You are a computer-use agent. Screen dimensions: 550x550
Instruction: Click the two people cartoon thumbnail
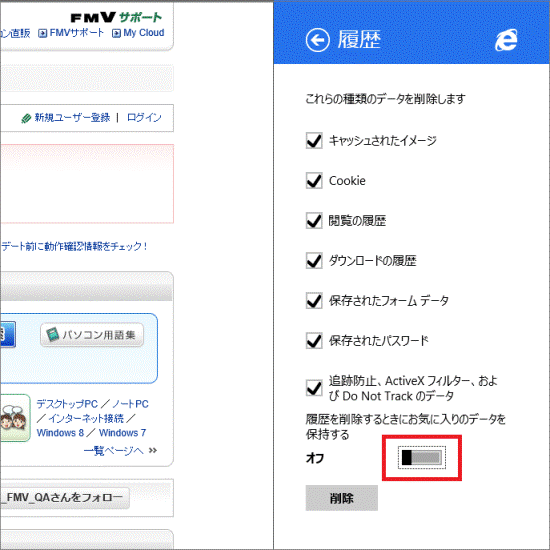(x=15, y=418)
